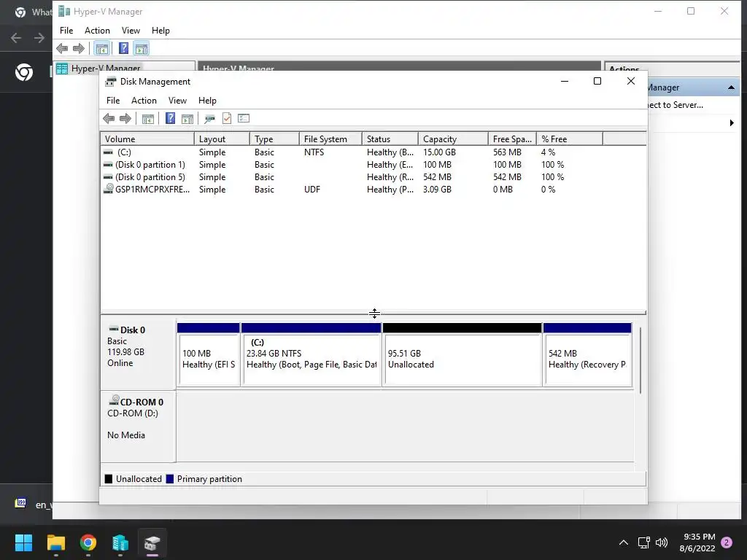Toggle action pane icon in Hyper-V Manager toolbar

141,48
